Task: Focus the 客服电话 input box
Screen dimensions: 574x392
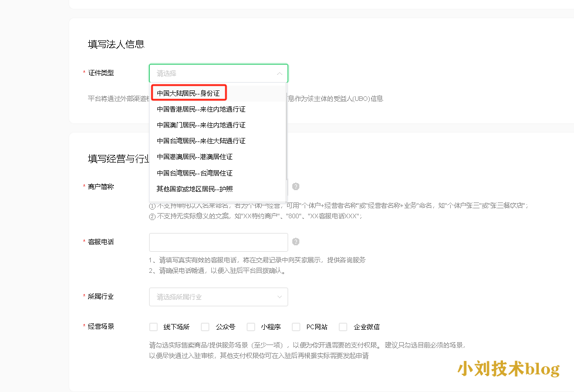Action: [218, 242]
